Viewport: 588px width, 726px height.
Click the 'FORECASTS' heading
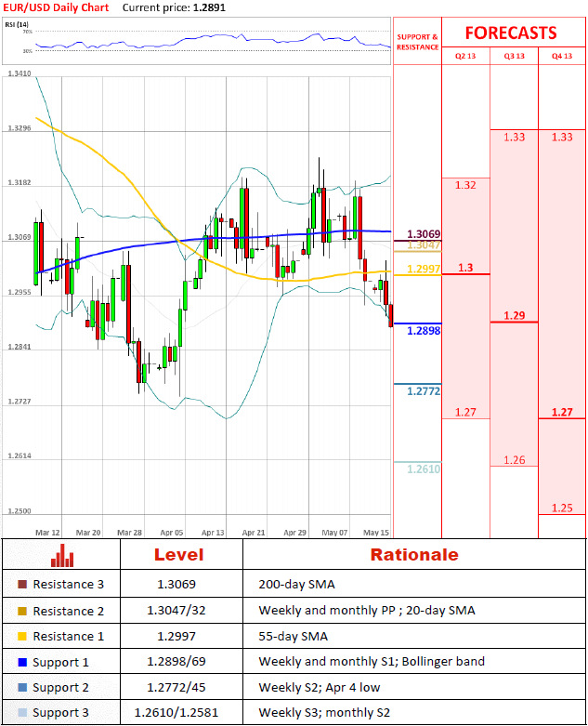(x=511, y=33)
